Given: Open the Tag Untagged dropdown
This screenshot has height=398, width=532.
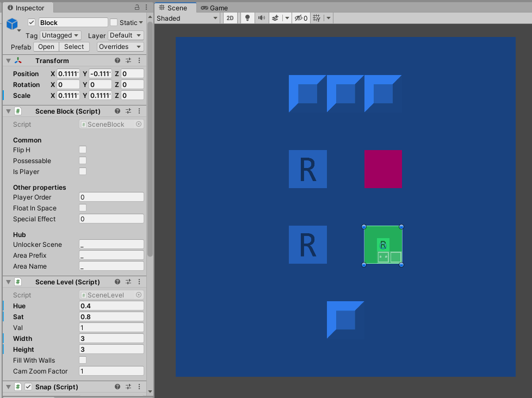Looking at the screenshot, I should pos(60,35).
